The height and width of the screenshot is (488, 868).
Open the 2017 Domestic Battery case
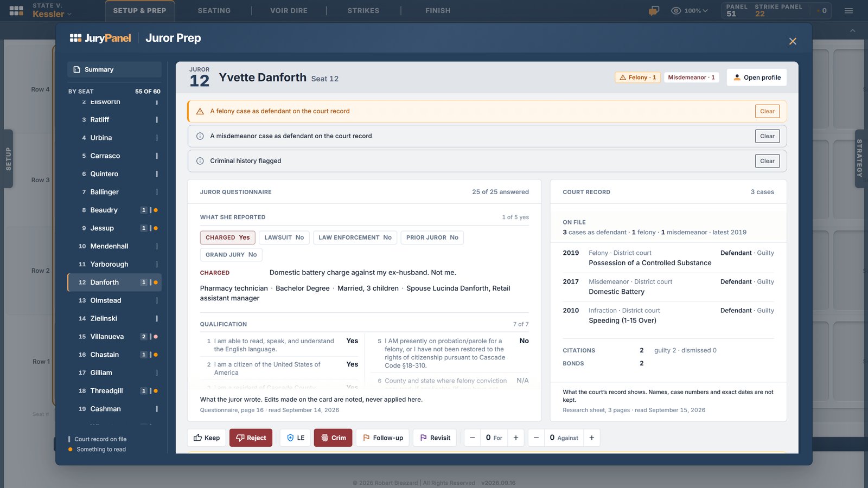click(x=668, y=287)
